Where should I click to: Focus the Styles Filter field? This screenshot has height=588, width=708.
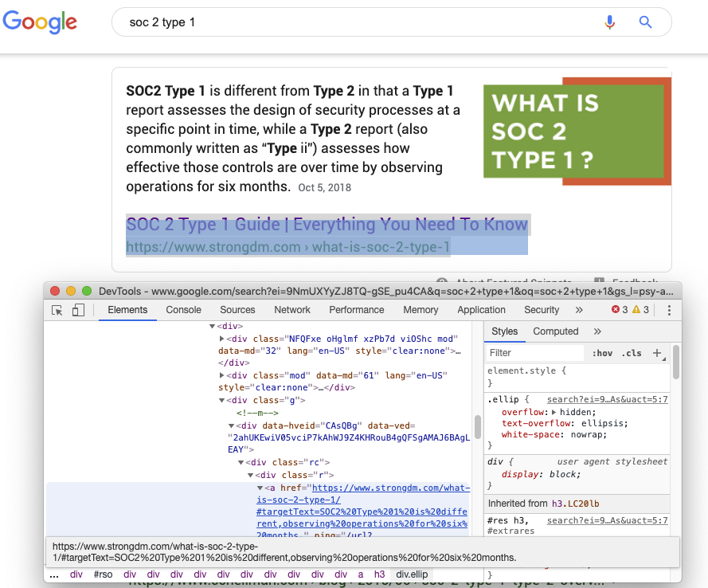[x=535, y=353]
